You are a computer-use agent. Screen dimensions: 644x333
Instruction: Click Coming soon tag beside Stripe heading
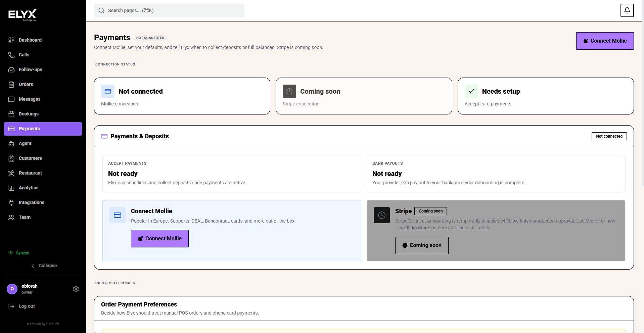coord(430,211)
